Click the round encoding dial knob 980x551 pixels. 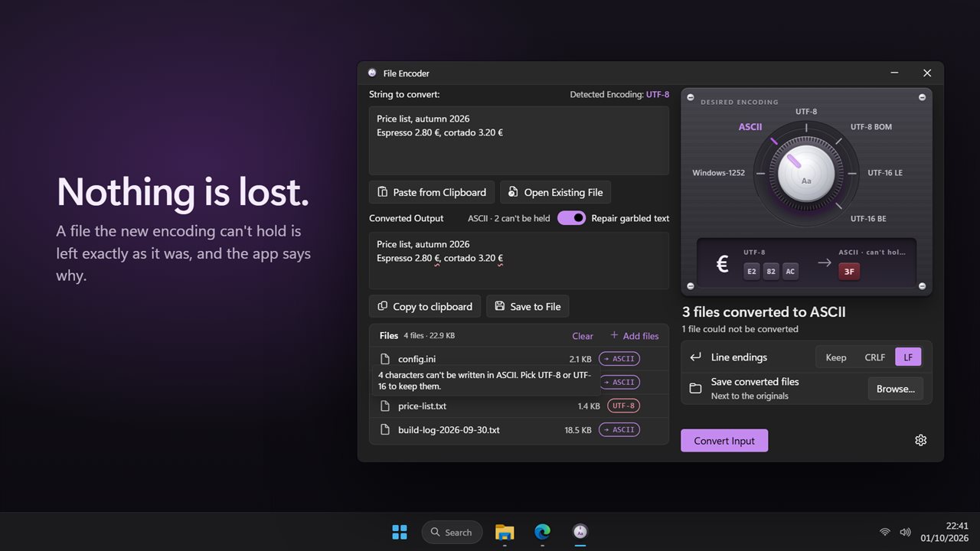(x=806, y=173)
